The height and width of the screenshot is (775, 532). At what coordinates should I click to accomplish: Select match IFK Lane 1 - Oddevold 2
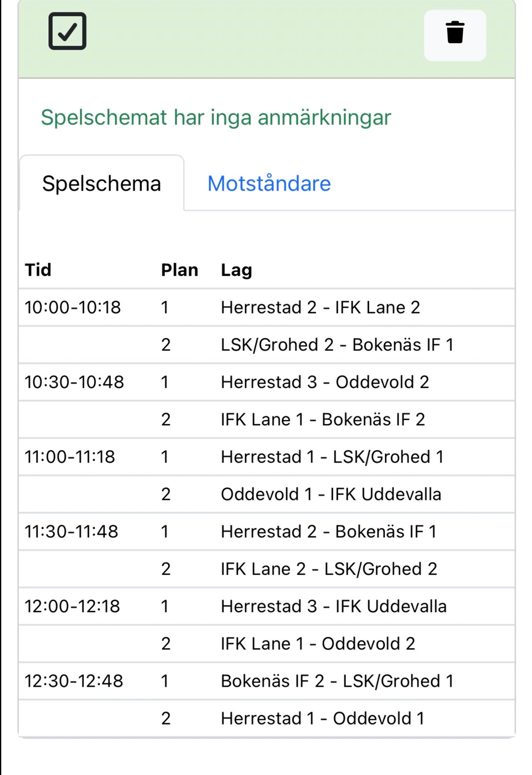click(x=318, y=644)
